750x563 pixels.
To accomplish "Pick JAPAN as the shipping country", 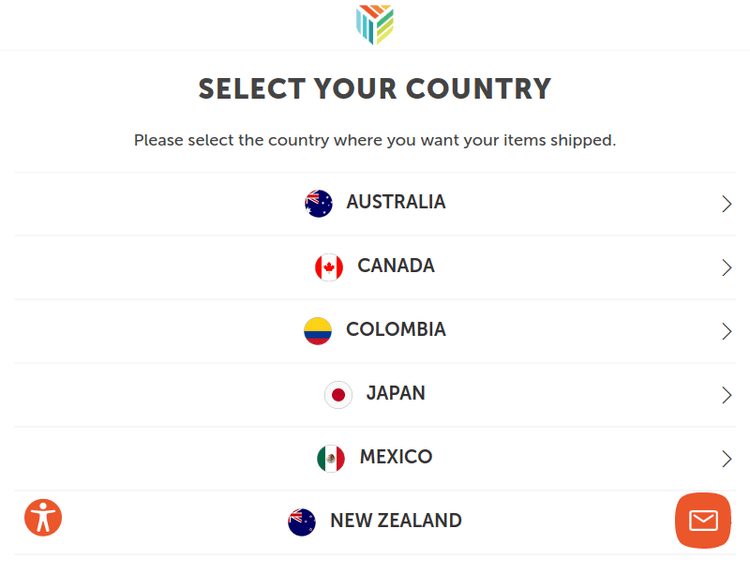I will coord(396,393).
